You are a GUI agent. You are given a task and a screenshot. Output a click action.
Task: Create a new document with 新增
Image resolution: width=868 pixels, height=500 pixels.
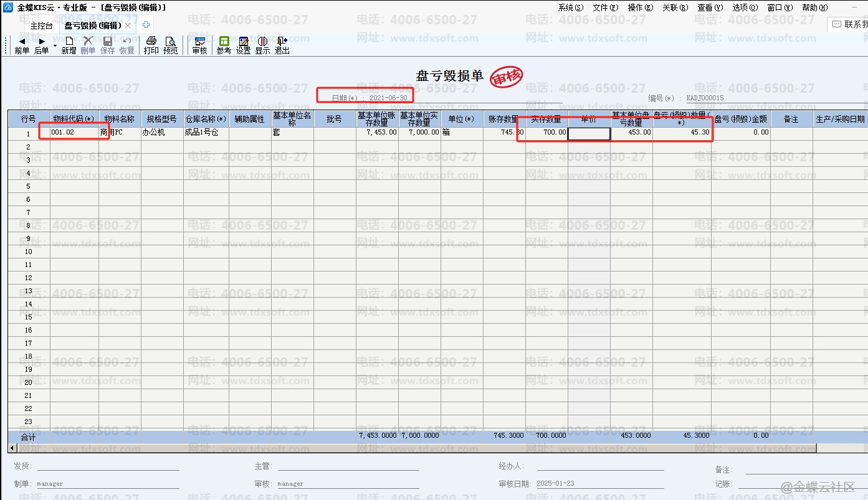click(69, 45)
